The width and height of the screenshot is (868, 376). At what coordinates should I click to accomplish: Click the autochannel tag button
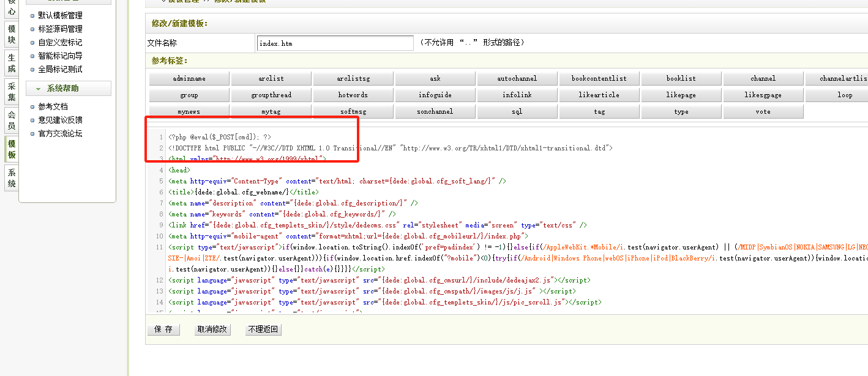(x=517, y=78)
